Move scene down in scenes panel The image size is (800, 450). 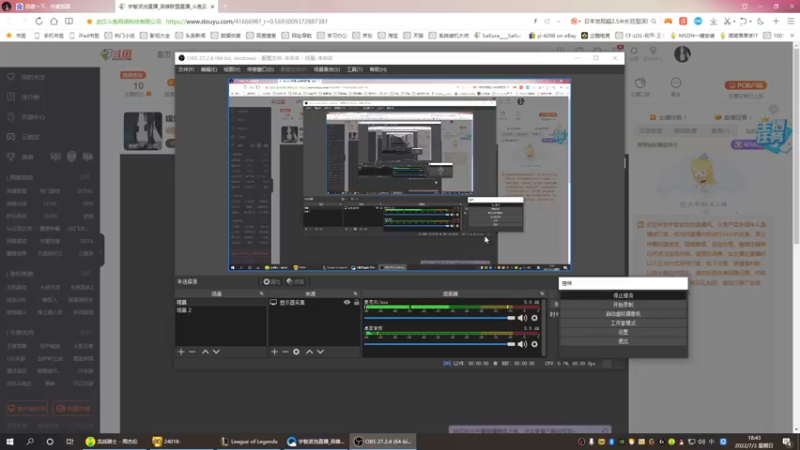point(216,352)
